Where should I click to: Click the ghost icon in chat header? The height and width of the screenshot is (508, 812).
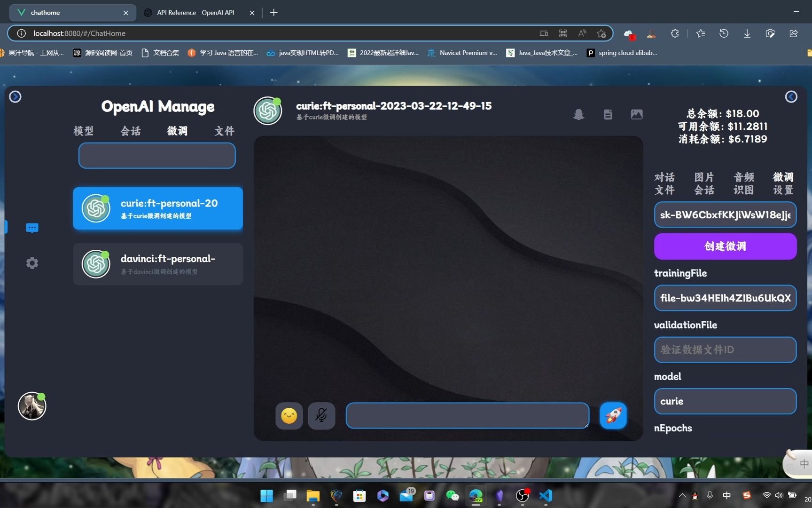(578, 114)
